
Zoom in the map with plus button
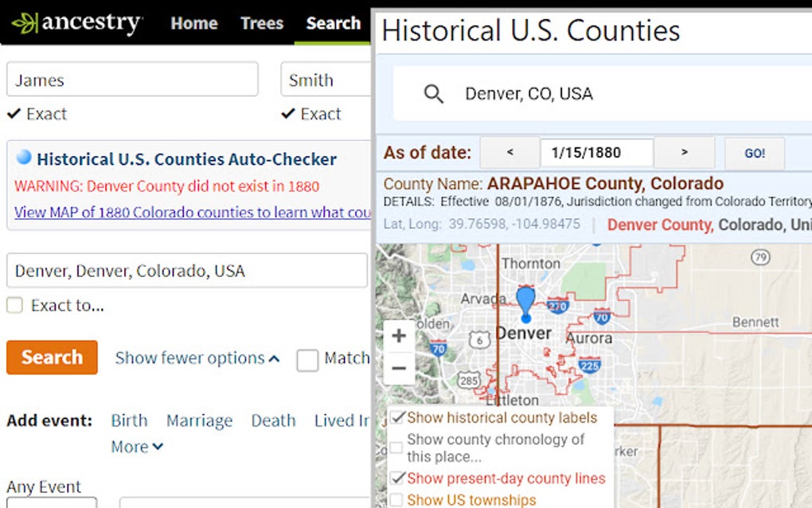click(x=399, y=335)
